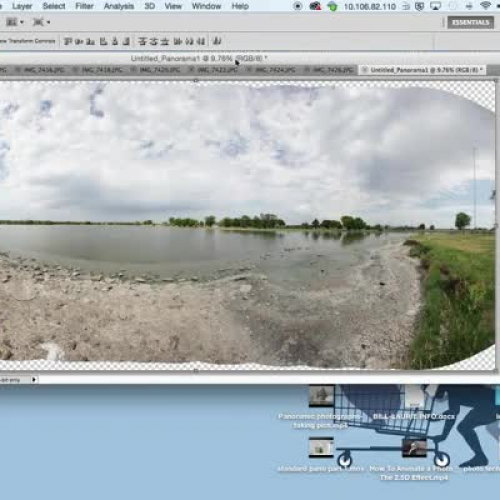Click the Align bottom edges icon
This screenshot has height=500, width=500.
[x=90, y=41]
